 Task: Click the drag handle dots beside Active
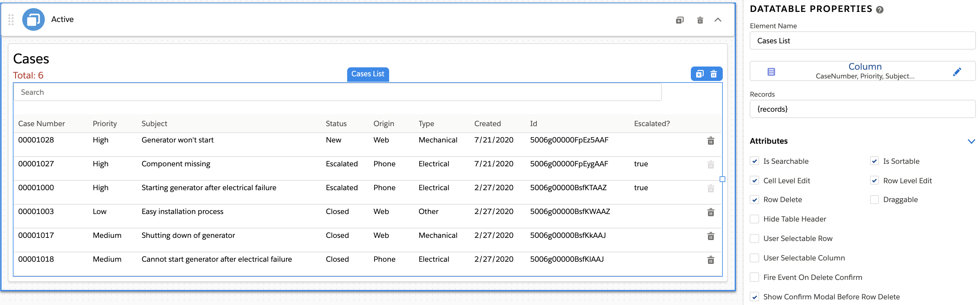11,20
